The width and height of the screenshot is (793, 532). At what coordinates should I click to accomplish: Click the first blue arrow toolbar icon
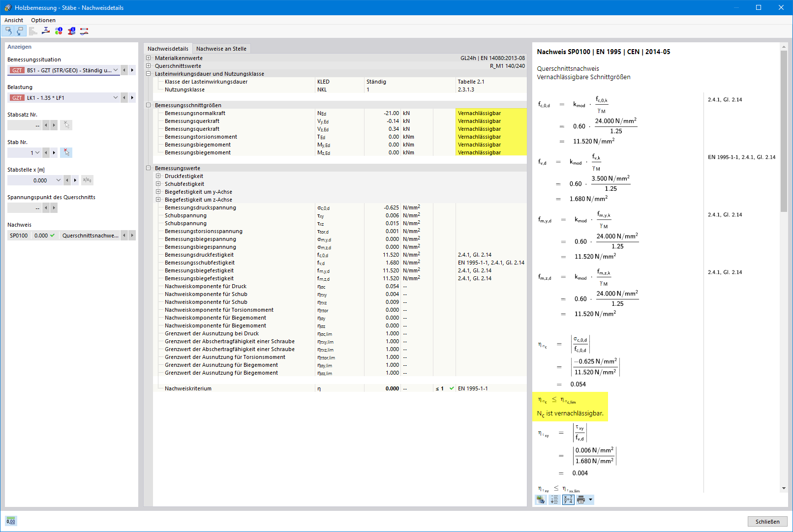(8, 31)
